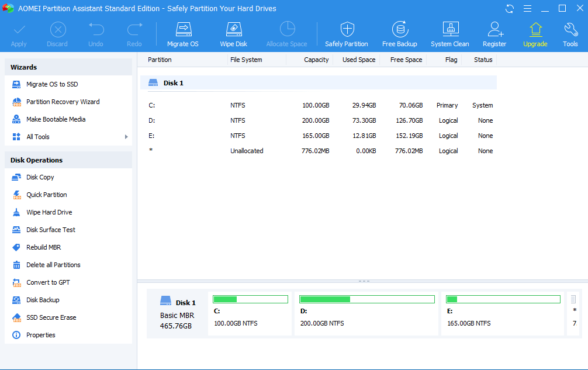Click the Register icon
588x370 pixels.
494,32
